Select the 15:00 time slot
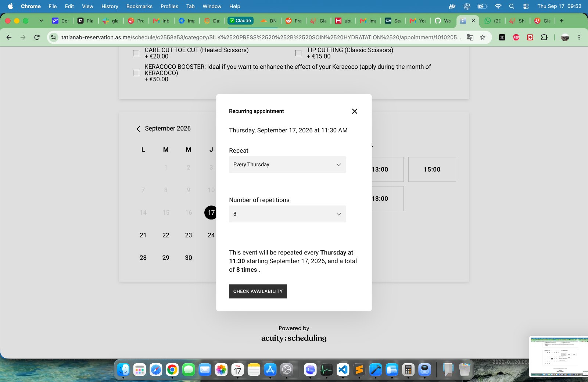 tap(432, 169)
